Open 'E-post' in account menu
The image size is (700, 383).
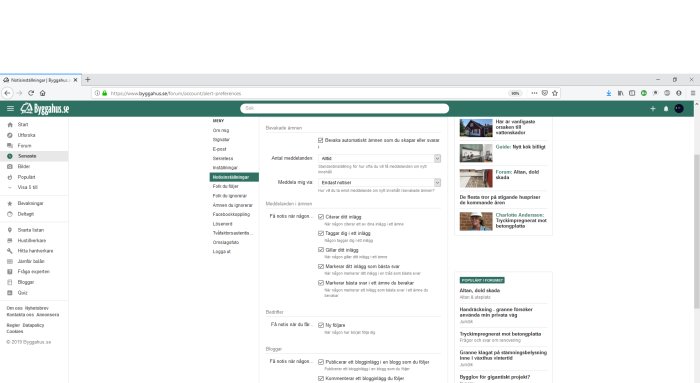(x=220, y=149)
